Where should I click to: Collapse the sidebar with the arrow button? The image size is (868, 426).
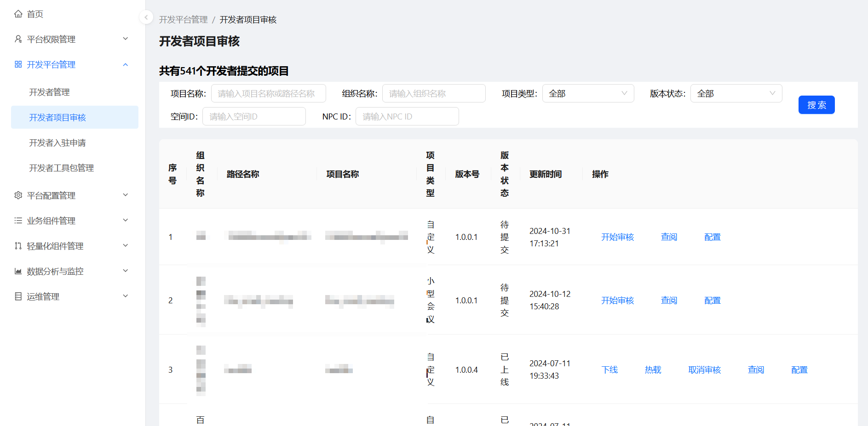click(x=146, y=17)
